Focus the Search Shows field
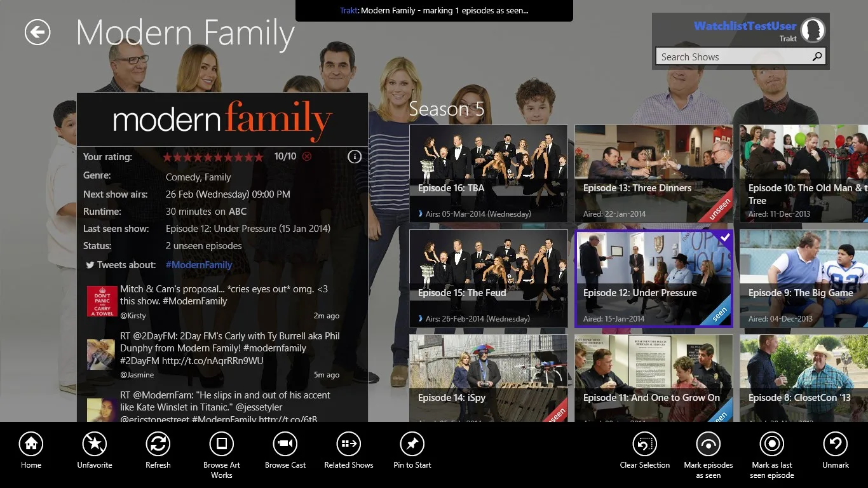The width and height of the screenshot is (868, 488). [x=741, y=57]
